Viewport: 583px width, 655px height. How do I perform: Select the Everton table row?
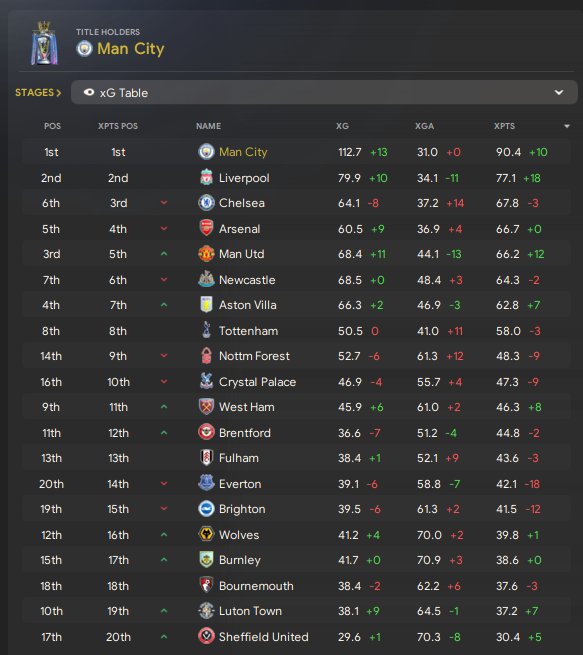[297, 484]
